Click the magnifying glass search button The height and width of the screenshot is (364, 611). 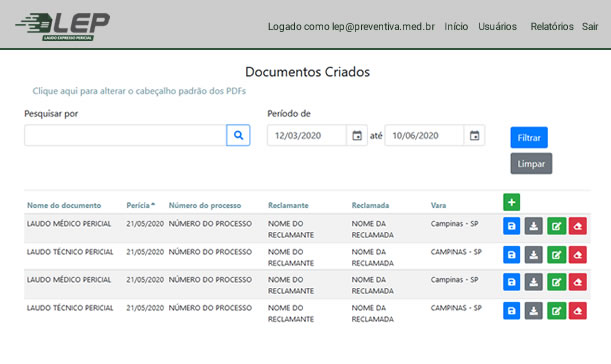[238, 135]
